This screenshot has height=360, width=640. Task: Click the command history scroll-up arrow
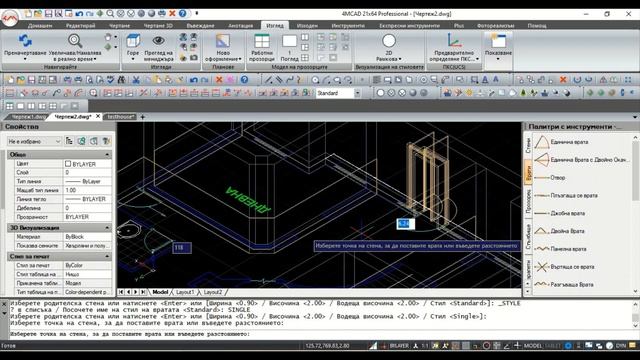coord(636,304)
